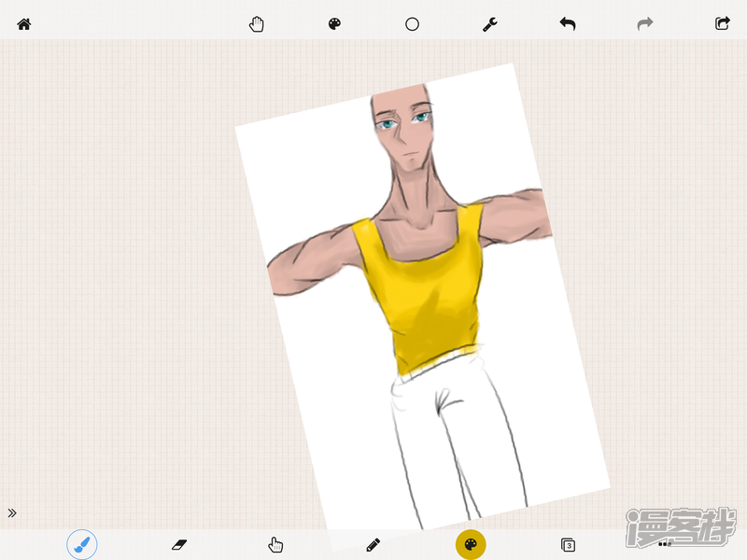Expand the side panel double chevron
Image resolution: width=747 pixels, height=560 pixels.
tap(12, 512)
